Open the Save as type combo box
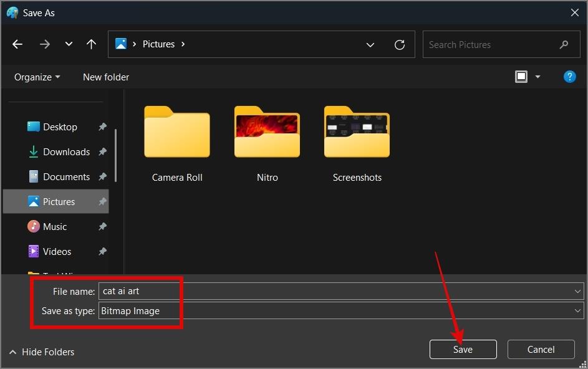The height and width of the screenshot is (369, 588). click(341, 311)
